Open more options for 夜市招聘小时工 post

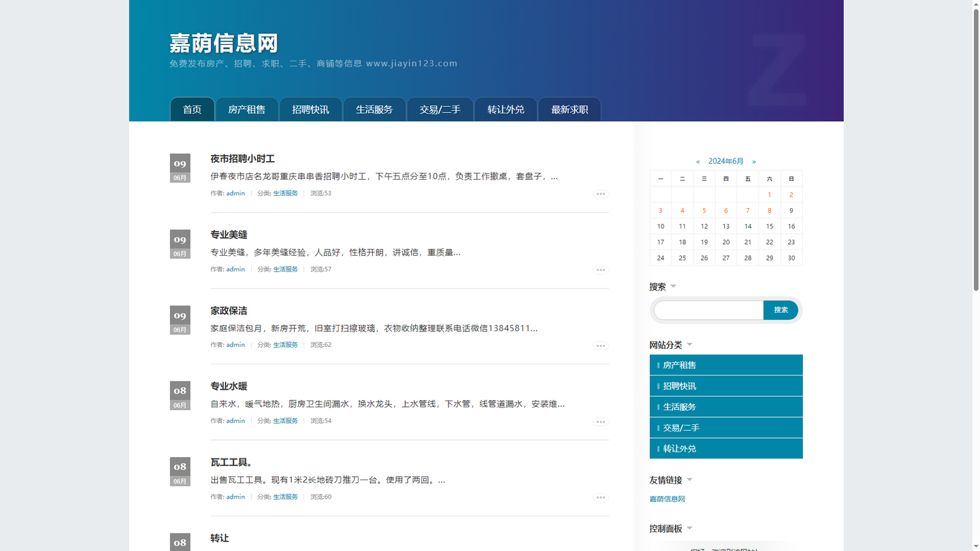[600, 194]
